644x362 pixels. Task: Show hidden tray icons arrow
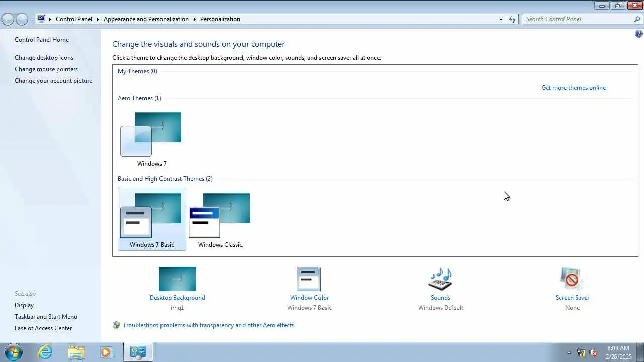pos(569,352)
